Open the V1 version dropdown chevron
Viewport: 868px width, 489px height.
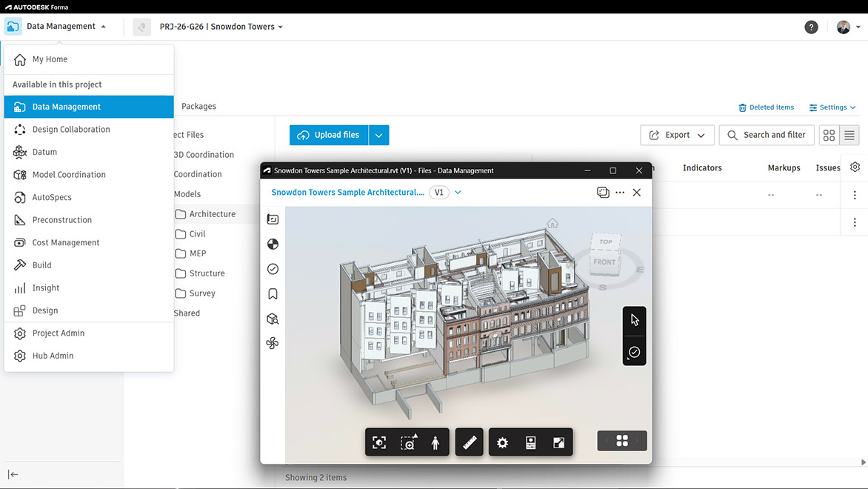tap(458, 192)
